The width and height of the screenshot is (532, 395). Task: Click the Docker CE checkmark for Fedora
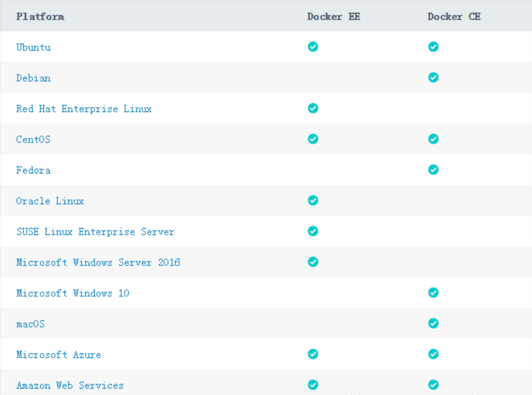(433, 169)
